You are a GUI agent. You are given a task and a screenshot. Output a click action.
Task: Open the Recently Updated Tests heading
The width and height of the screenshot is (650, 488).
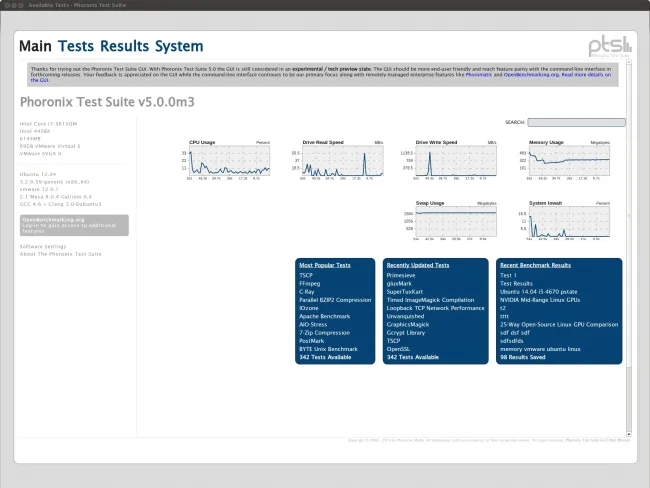click(x=418, y=265)
